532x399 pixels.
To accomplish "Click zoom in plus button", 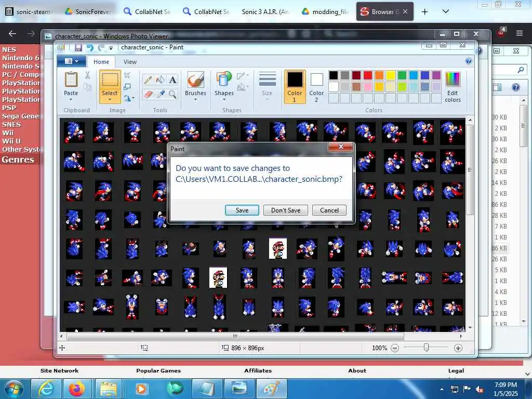I will (458, 348).
